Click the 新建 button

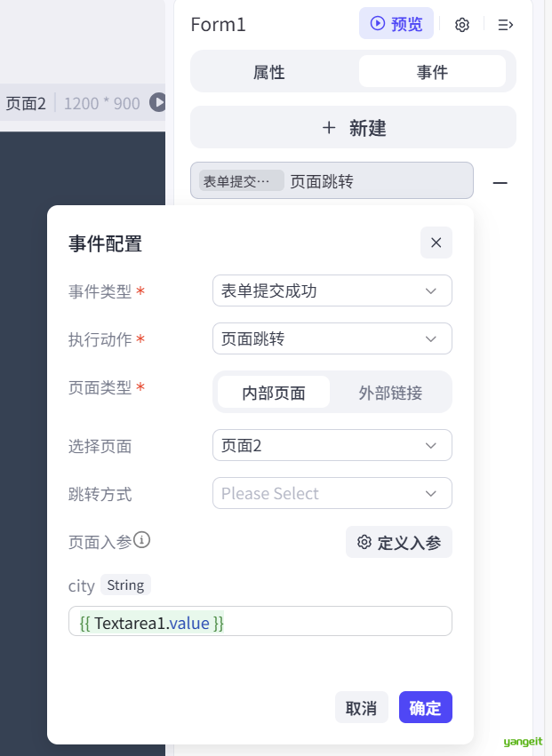[x=353, y=127]
